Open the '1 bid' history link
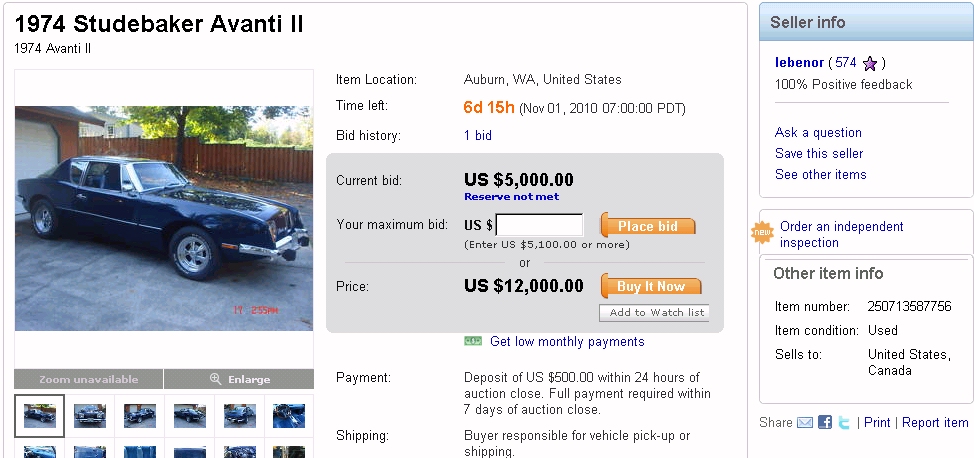 (477, 135)
